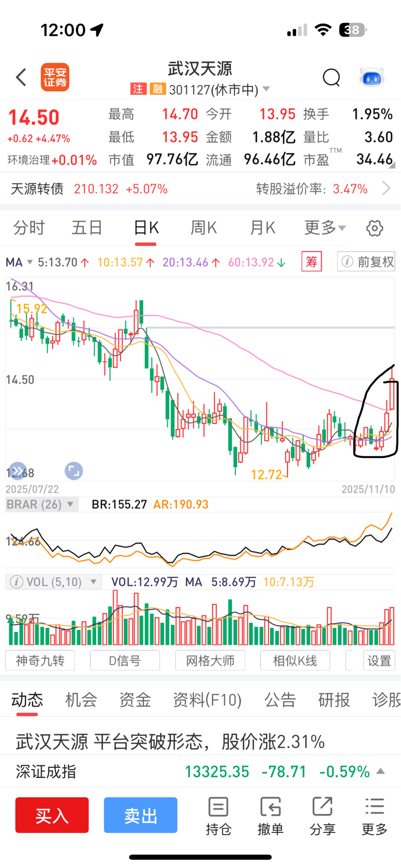The height and width of the screenshot is (868, 401).
Task: Open 更多 menu icon in bottom bar
Action: pos(374,816)
